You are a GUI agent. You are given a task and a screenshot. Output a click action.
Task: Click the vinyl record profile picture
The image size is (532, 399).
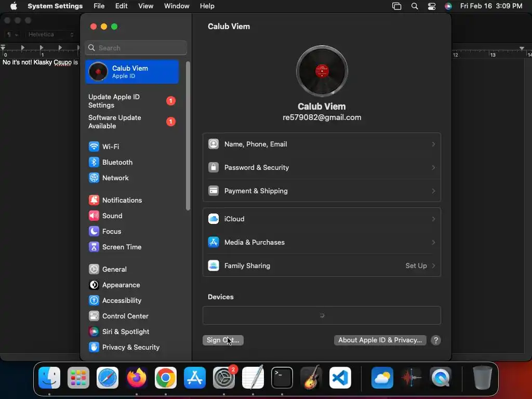322,71
